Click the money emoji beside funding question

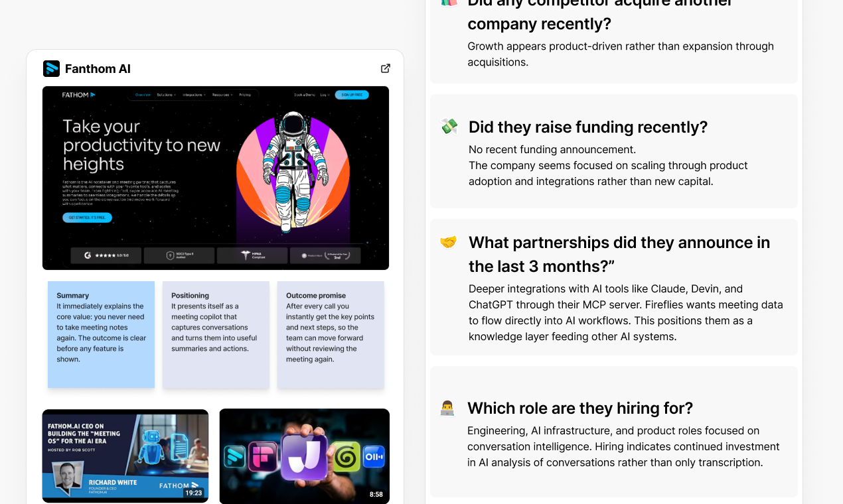coord(449,127)
